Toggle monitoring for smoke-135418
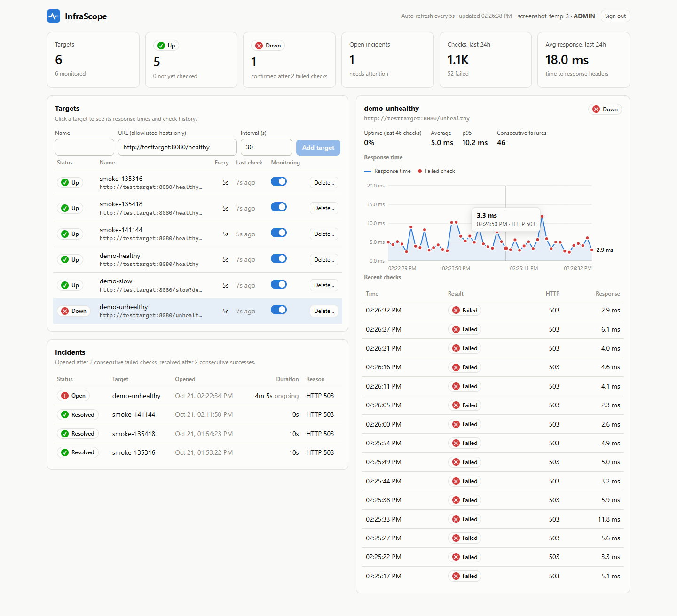The width and height of the screenshot is (677, 616). (279, 207)
